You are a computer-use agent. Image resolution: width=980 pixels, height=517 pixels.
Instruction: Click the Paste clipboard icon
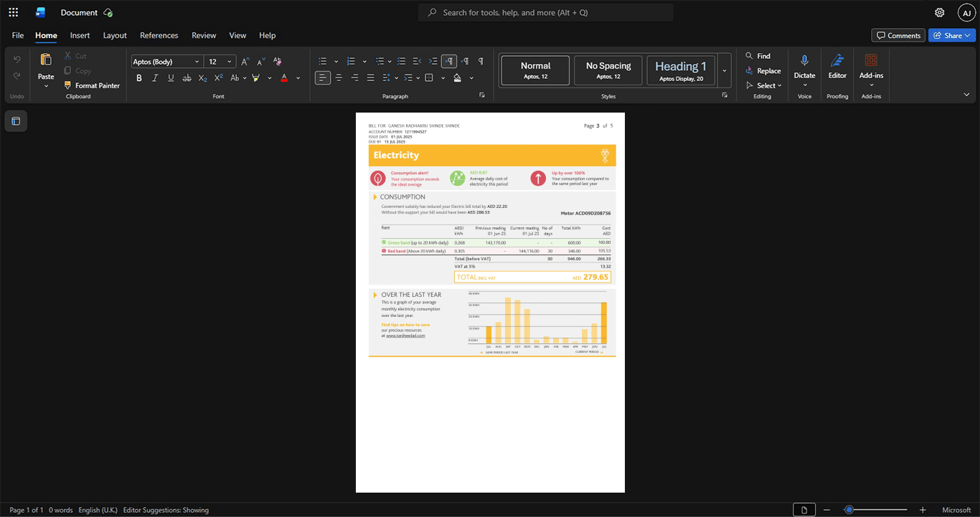pos(46,60)
